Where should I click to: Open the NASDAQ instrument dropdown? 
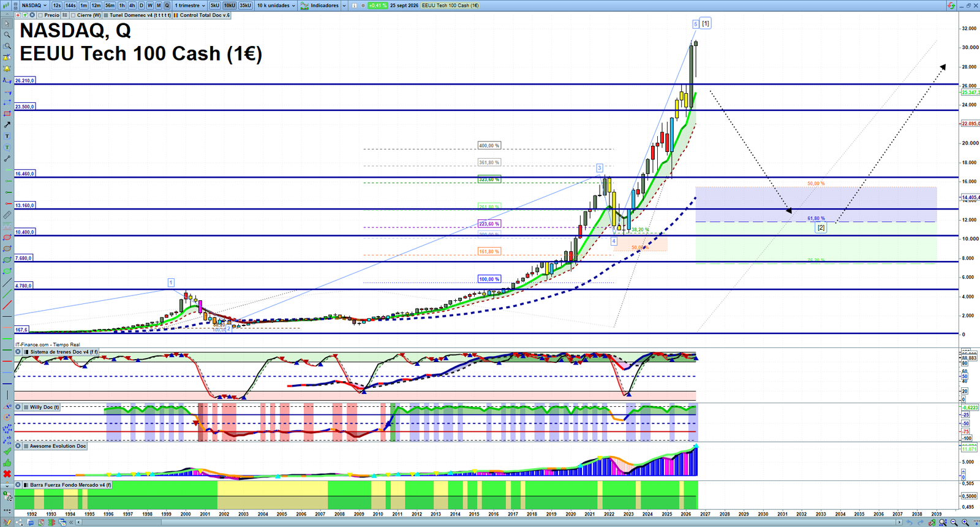(x=34, y=6)
